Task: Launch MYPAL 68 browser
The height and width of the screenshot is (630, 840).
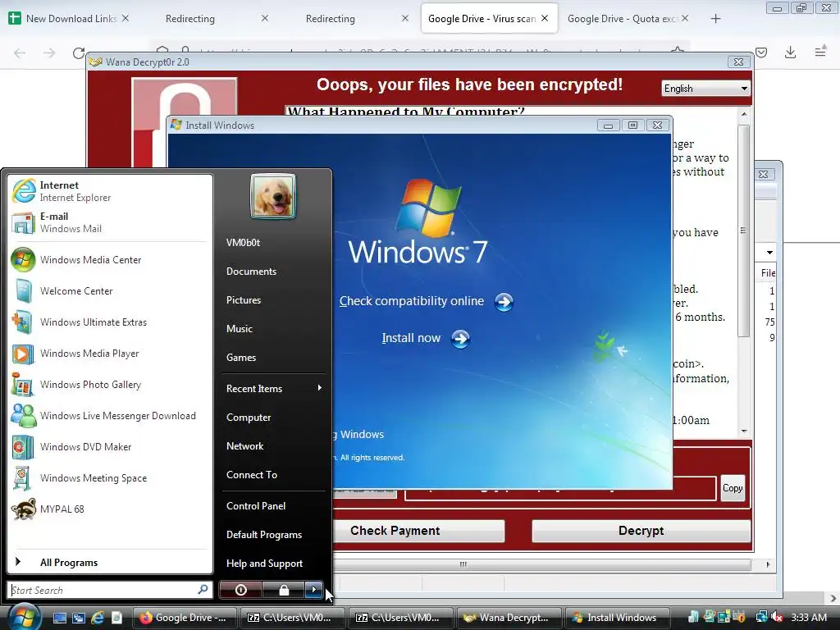Action: [x=110, y=509]
